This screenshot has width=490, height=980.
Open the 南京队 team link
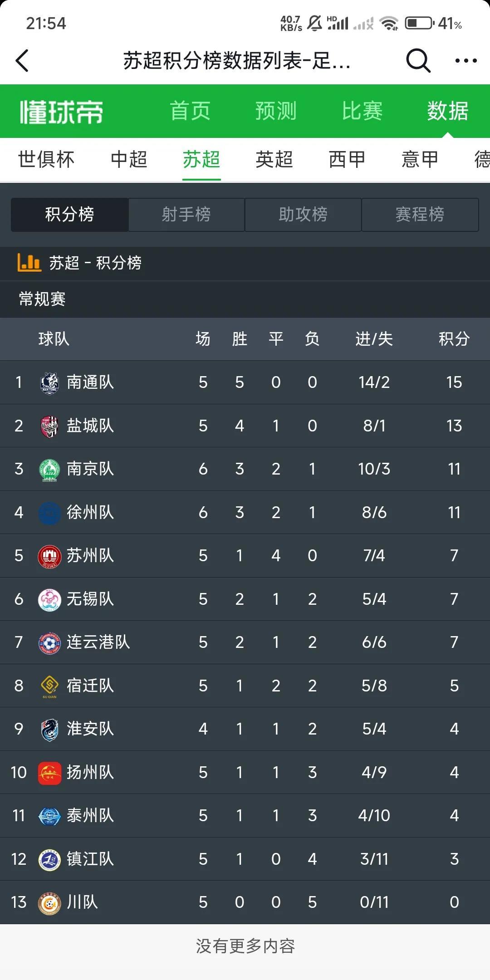pos(90,469)
